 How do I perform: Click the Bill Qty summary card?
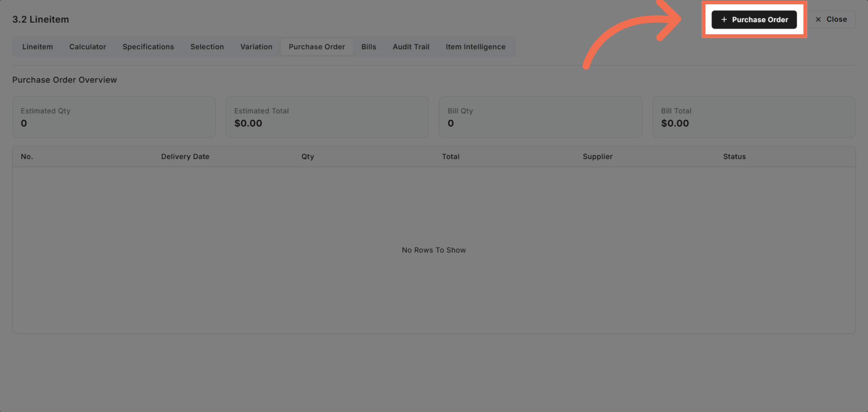click(540, 117)
